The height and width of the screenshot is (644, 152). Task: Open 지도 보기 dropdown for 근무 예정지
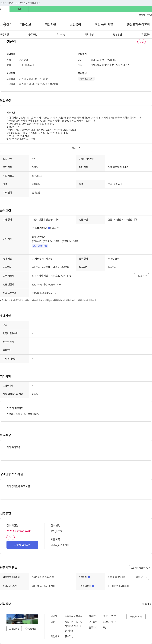coord(141,276)
